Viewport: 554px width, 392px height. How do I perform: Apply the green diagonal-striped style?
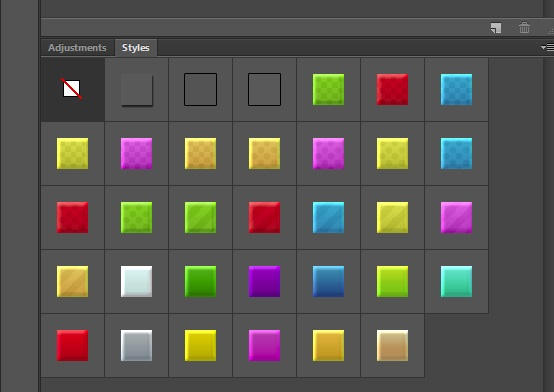(x=200, y=217)
